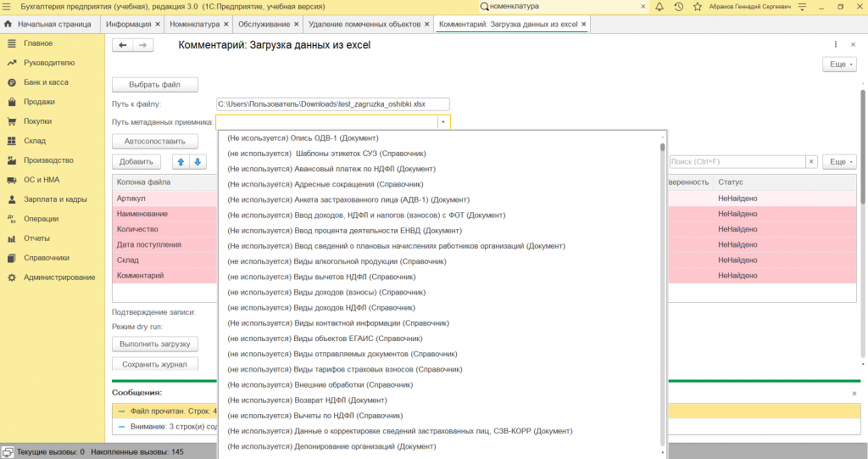Go back with left arrow button
The height and width of the screenshot is (459, 868).
(x=123, y=45)
